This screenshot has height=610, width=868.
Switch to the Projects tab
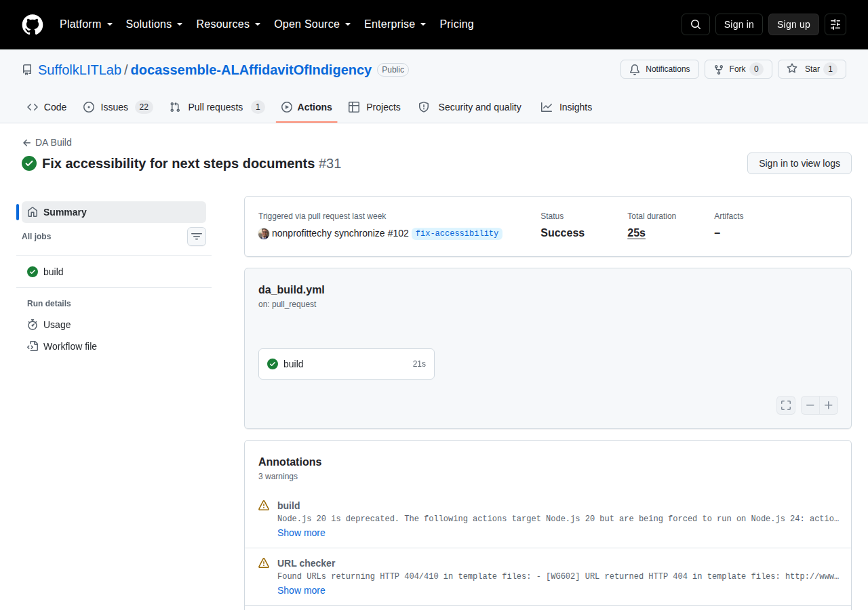click(374, 107)
